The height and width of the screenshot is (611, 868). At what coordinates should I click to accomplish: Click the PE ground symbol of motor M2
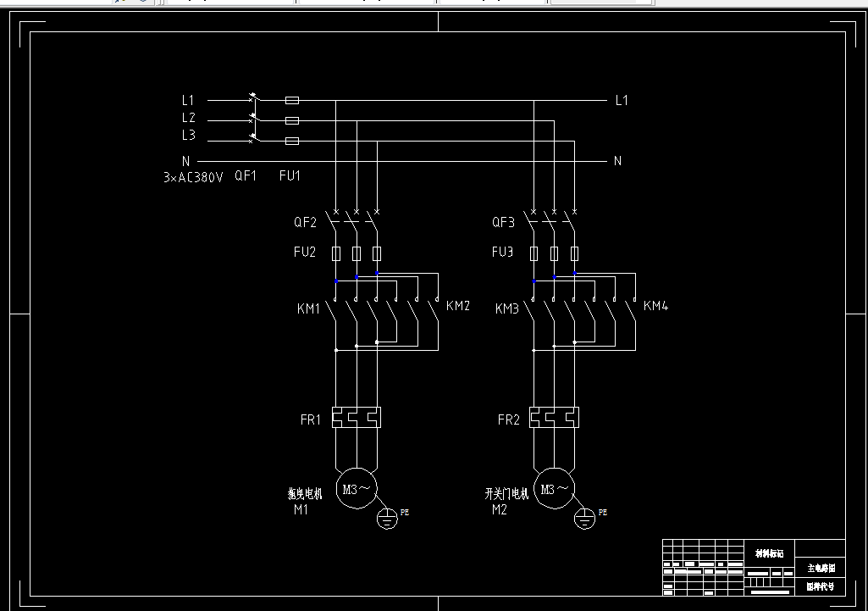pyautogui.click(x=584, y=519)
